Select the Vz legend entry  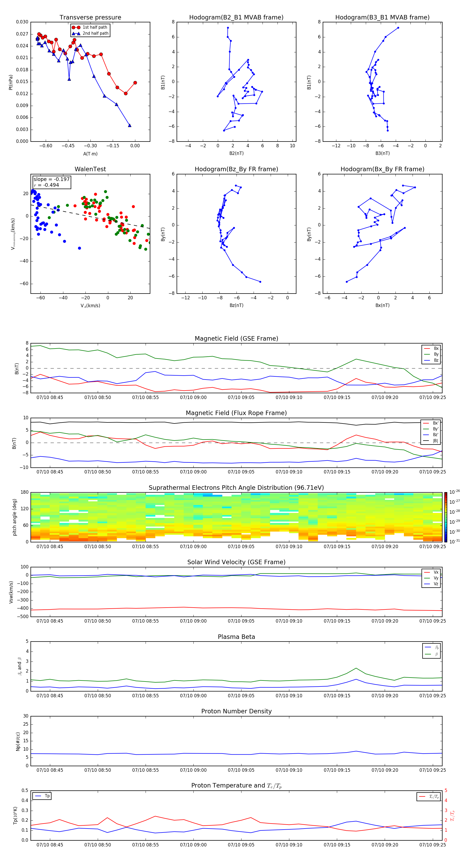click(431, 584)
